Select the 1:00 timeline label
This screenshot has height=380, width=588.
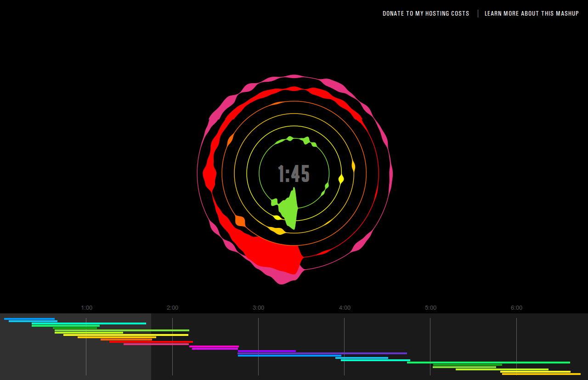[87, 308]
